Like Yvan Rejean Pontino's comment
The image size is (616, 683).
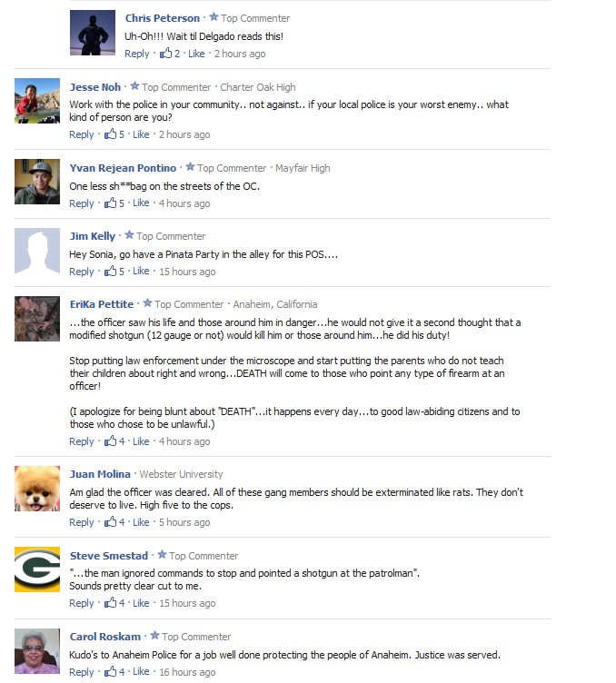pos(141,203)
